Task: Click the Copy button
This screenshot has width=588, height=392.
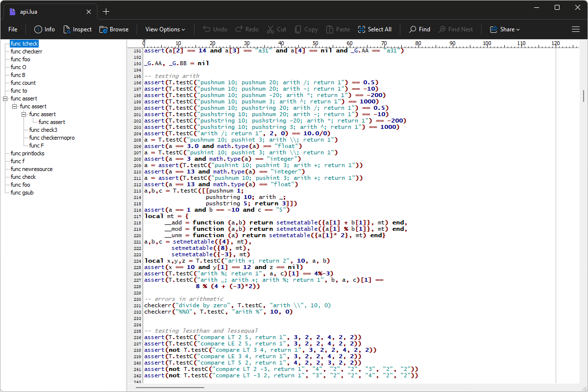Action: point(305,29)
